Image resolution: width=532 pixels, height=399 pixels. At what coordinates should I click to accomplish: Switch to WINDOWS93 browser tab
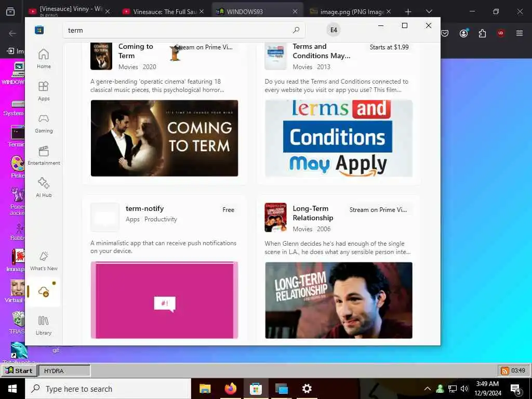coord(257,11)
